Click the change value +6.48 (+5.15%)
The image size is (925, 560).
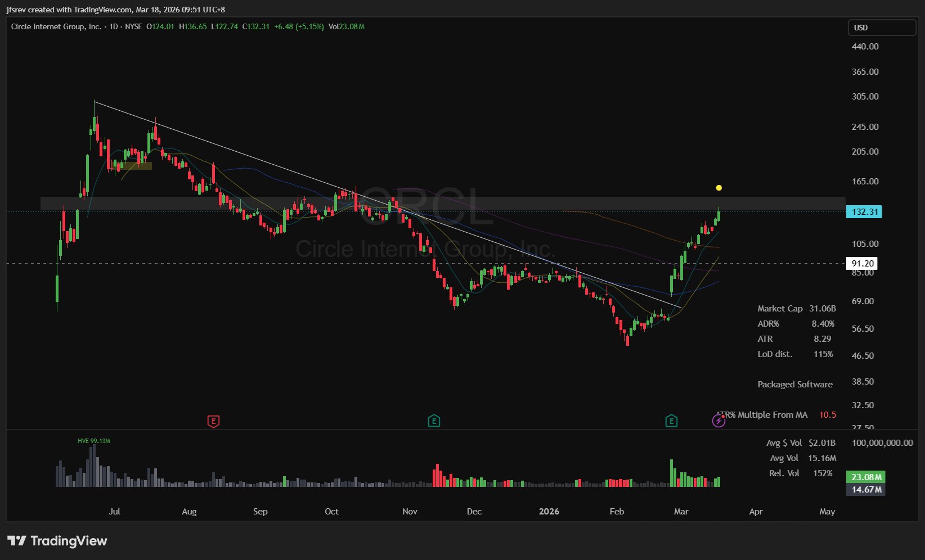[x=299, y=26]
